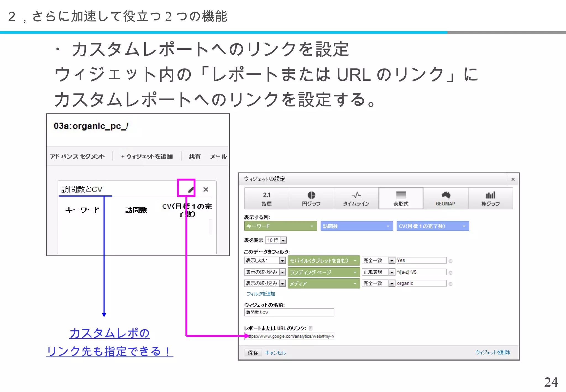Open match type dropdown in the Yes filter row
Image resolution: width=566 pixels, height=392 pixels.
point(378,260)
